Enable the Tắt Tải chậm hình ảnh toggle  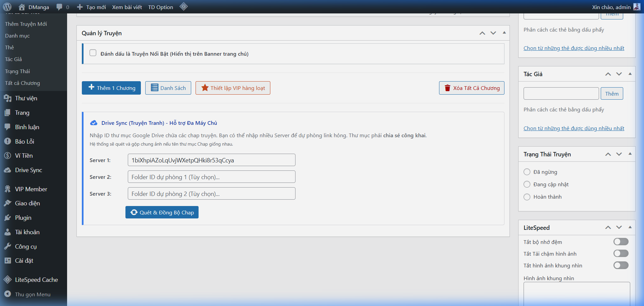coord(621,254)
